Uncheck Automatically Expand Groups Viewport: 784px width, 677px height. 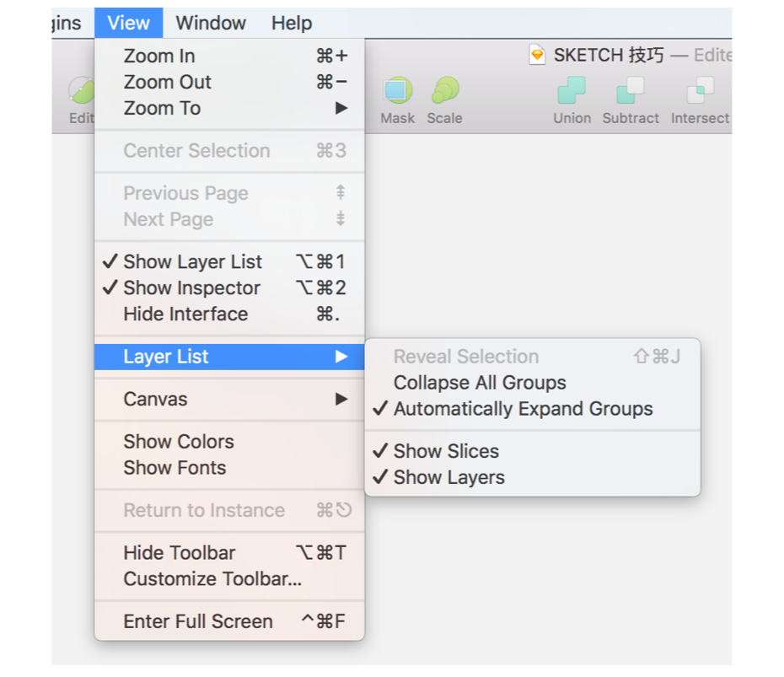[523, 409]
